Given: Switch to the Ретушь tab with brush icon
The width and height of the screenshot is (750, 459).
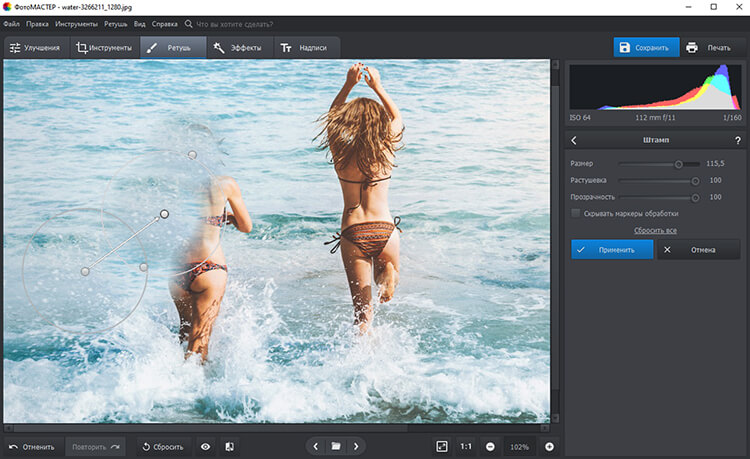Looking at the screenshot, I should click(x=173, y=48).
